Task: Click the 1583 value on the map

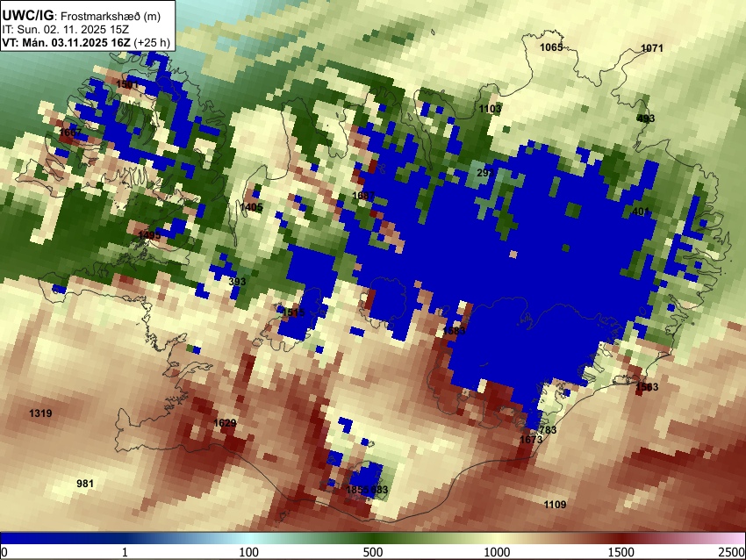Action: (x=454, y=331)
